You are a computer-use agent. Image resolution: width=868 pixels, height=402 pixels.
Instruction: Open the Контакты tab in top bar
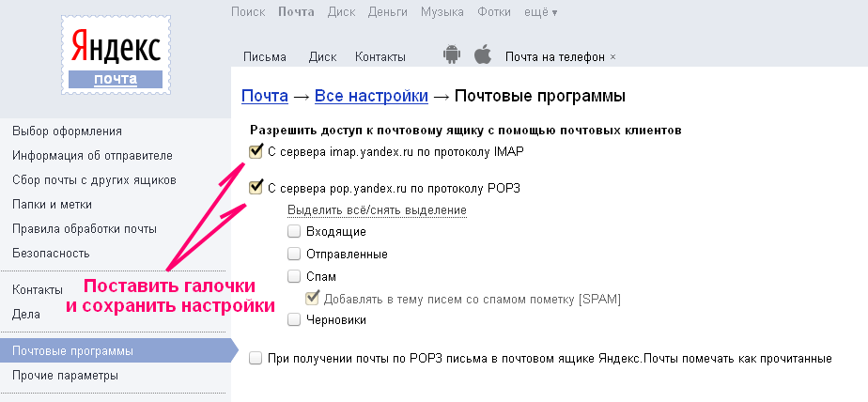click(380, 56)
